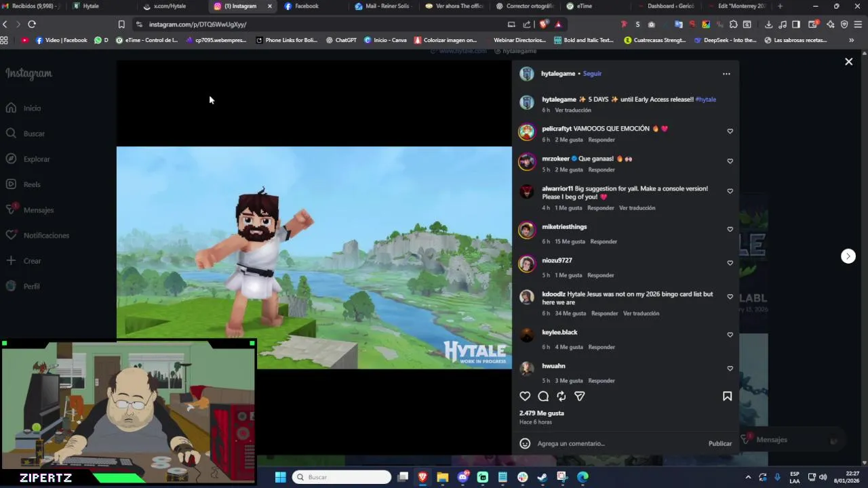Open Inicio in Instagram sidebar
This screenshot has height=488, width=868.
23,108
